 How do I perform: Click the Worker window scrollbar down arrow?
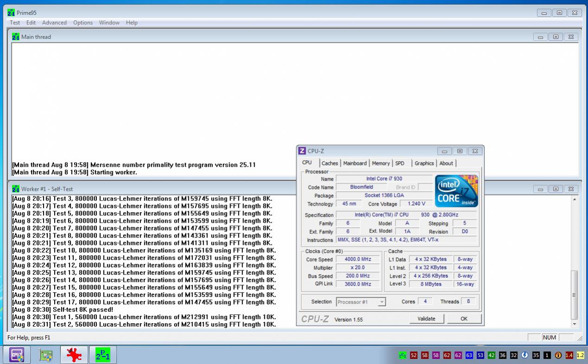coord(575,324)
